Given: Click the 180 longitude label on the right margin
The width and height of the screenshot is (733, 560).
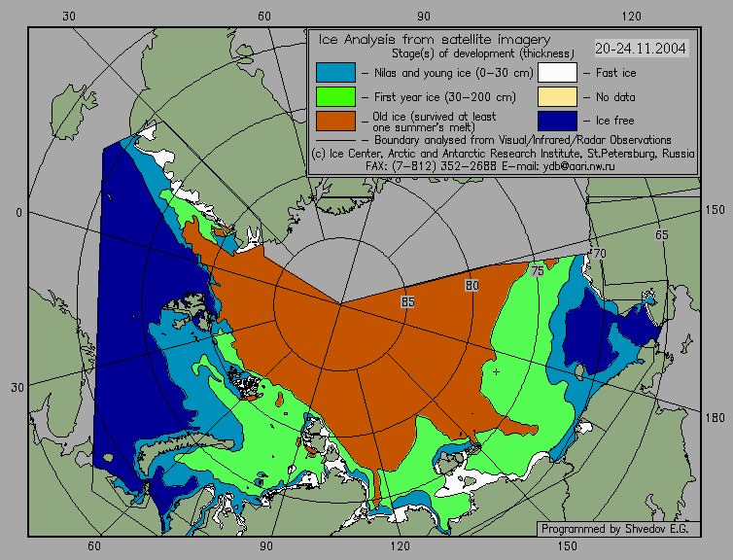Looking at the screenshot, I should 715,417.
